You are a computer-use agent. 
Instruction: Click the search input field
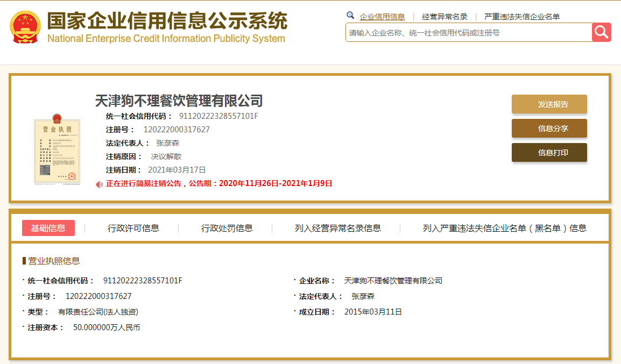(463, 32)
